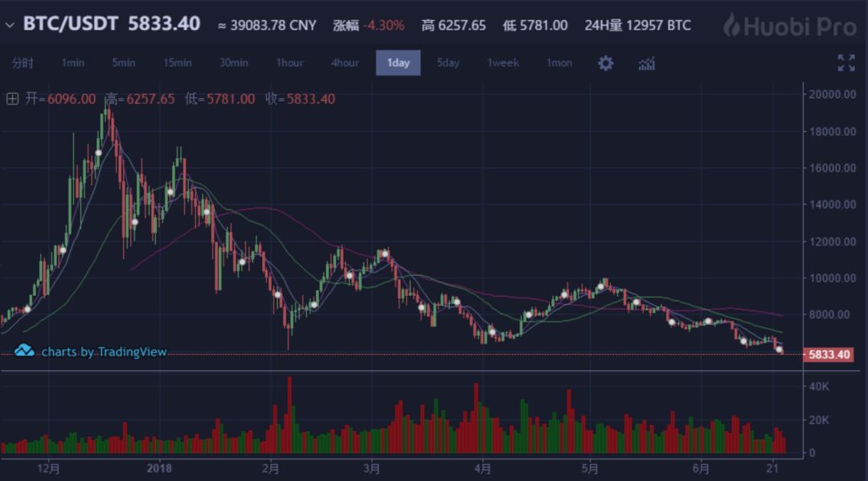The width and height of the screenshot is (868, 481).
Task: Expand the chart legend plus box
Action: tap(12, 99)
